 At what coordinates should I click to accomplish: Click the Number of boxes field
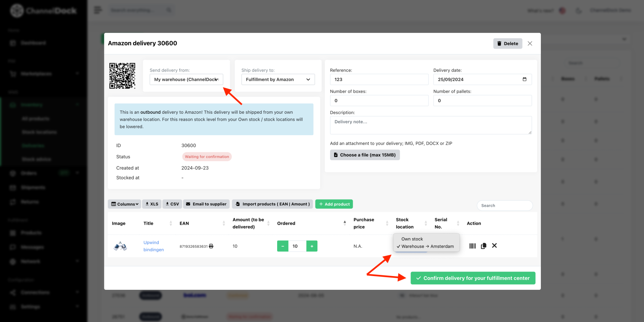click(x=379, y=100)
